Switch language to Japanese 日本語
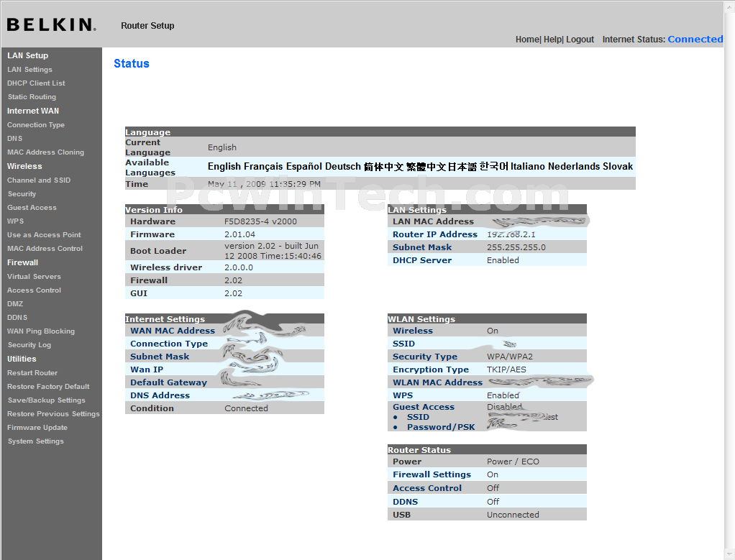 [462, 166]
